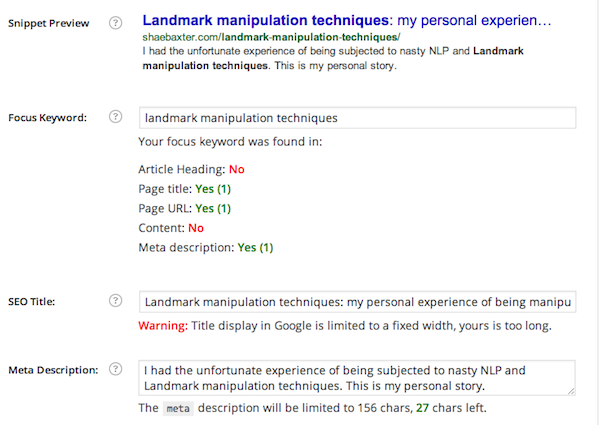Open the blue snippet preview title link
The height and width of the screenshot is (425, 600).
point(346,20)
